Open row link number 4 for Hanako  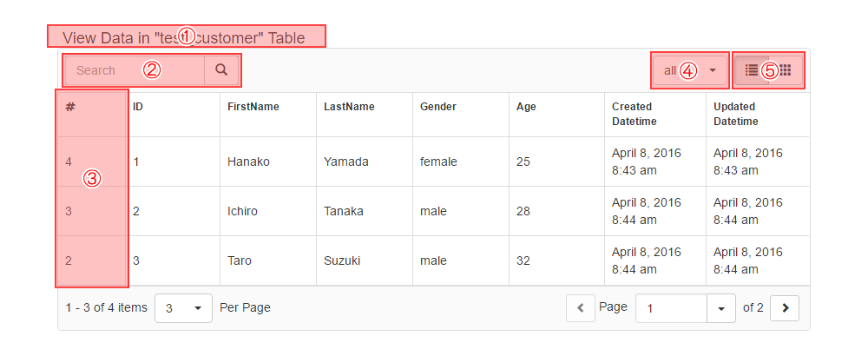tap(69, 162)
